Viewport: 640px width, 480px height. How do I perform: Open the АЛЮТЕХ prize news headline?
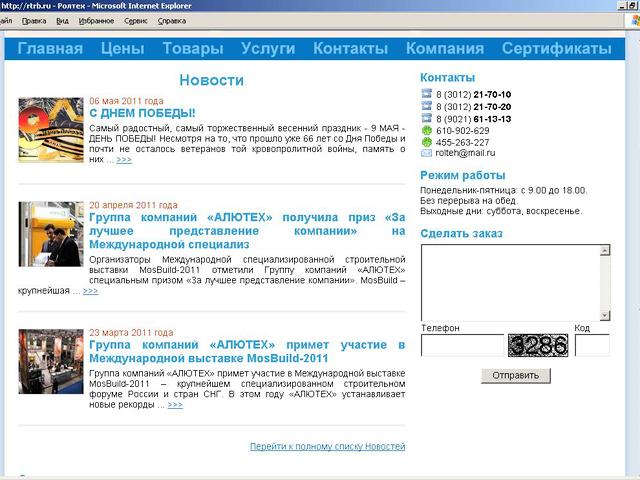(x=247, y=231)
